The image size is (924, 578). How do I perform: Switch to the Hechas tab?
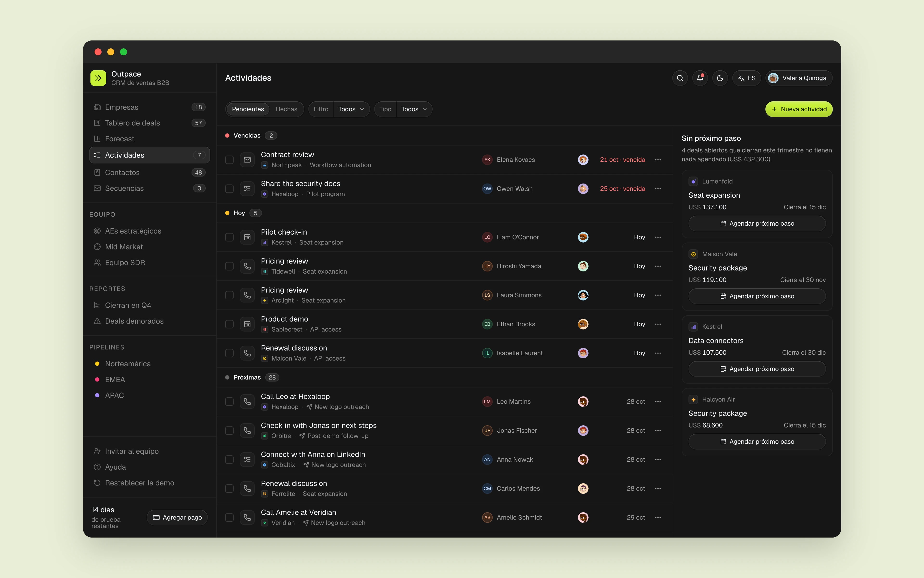pyautogui.click(x=286, y=109)
